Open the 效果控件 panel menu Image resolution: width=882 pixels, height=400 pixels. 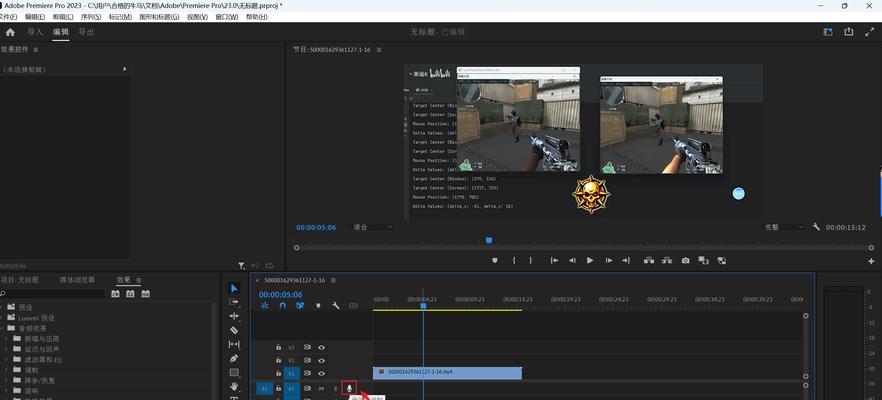pos(36,50)
